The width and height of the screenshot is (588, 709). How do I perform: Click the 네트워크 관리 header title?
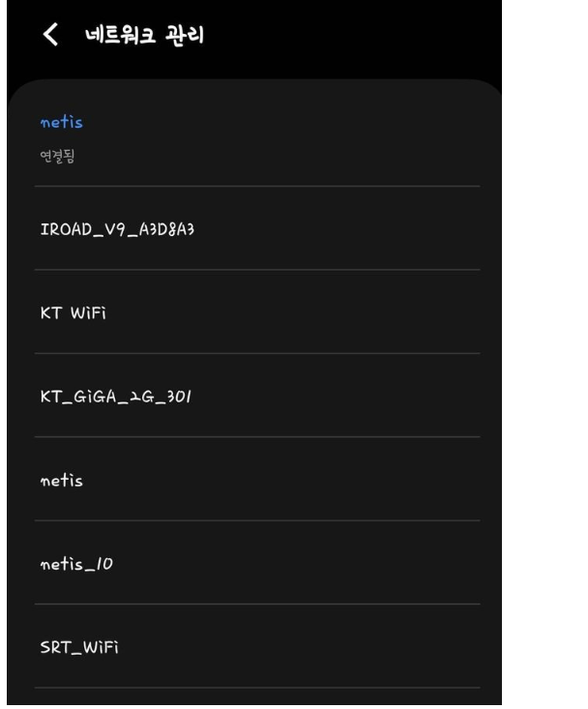(x=150, y=36)
